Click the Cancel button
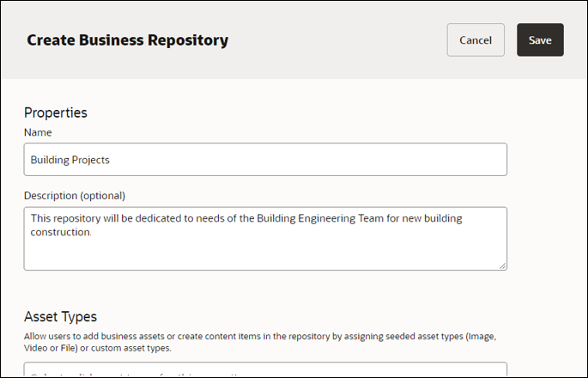This screenshot has height=378, width=588. (476, 40)
